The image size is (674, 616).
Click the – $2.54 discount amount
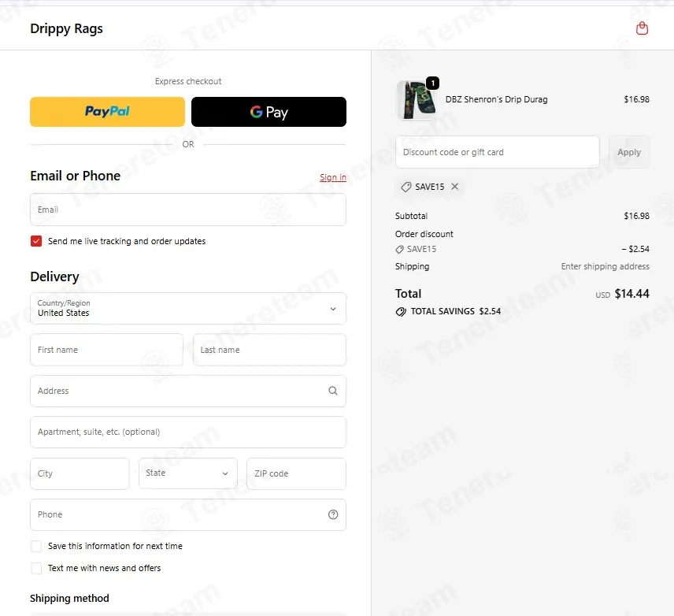[x=635, y=249]
